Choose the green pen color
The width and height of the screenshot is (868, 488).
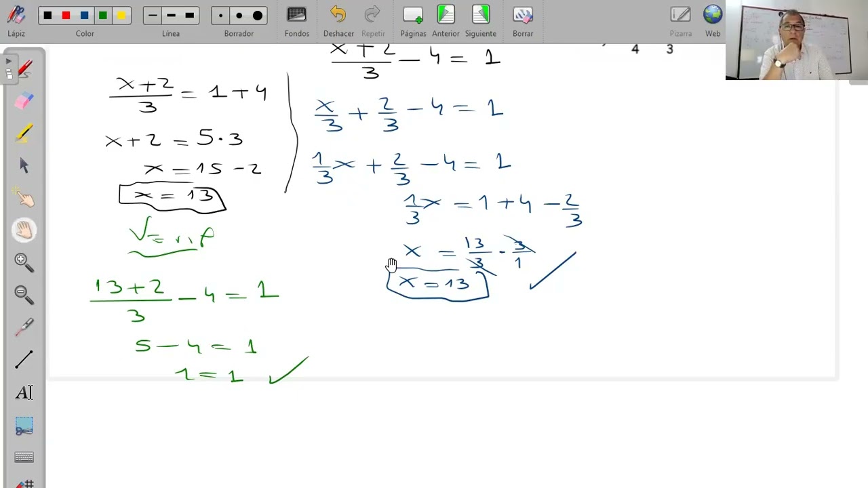point(102,16)
